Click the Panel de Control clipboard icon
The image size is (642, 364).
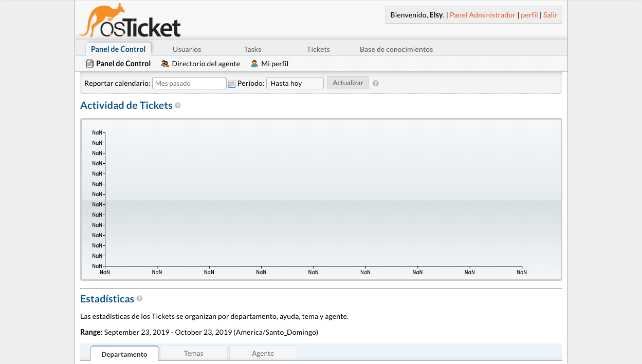pos(89,64)
